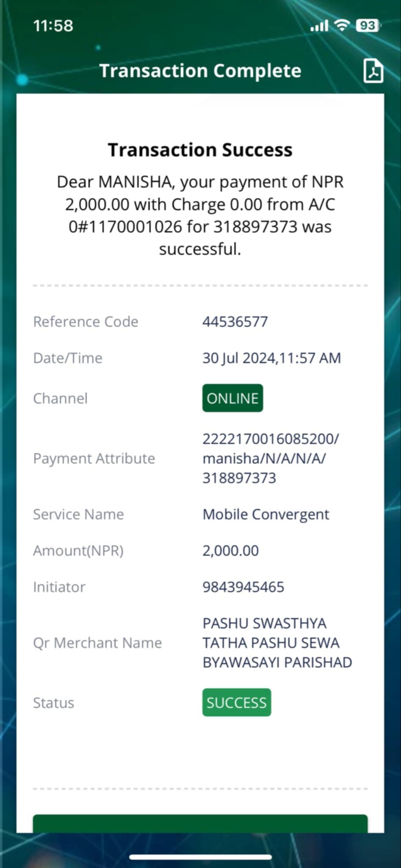Tap the cellular signal bars
The image size is (401, 868).
[x=319, y=26]
